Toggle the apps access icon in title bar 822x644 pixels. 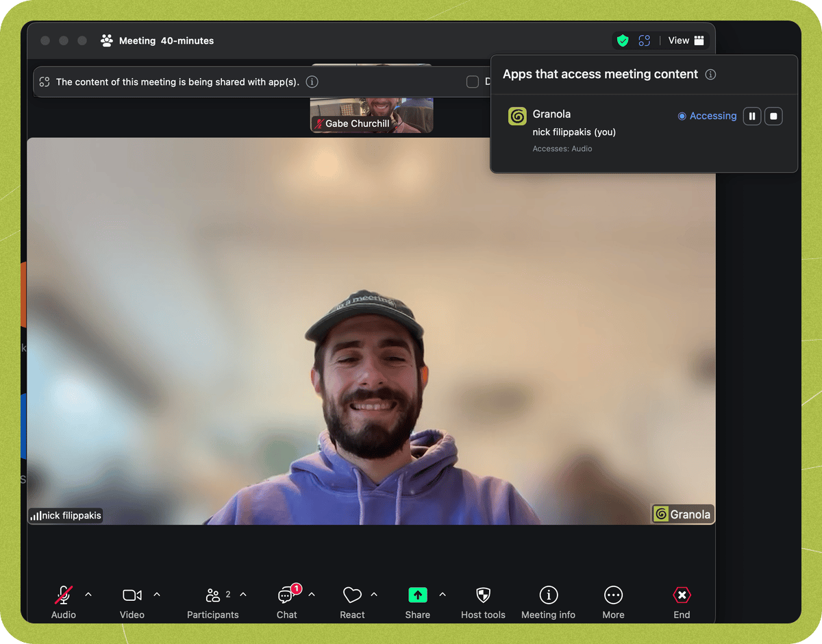point(645,40)
